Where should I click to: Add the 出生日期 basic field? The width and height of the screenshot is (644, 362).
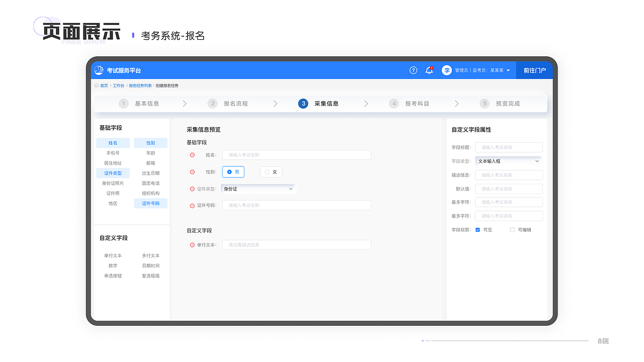click(151, 173)
